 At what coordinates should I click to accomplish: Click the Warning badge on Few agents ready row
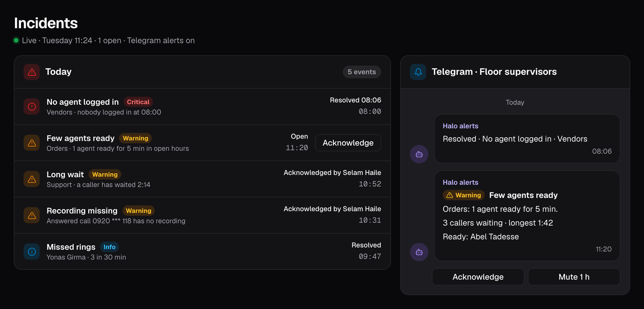135,138
